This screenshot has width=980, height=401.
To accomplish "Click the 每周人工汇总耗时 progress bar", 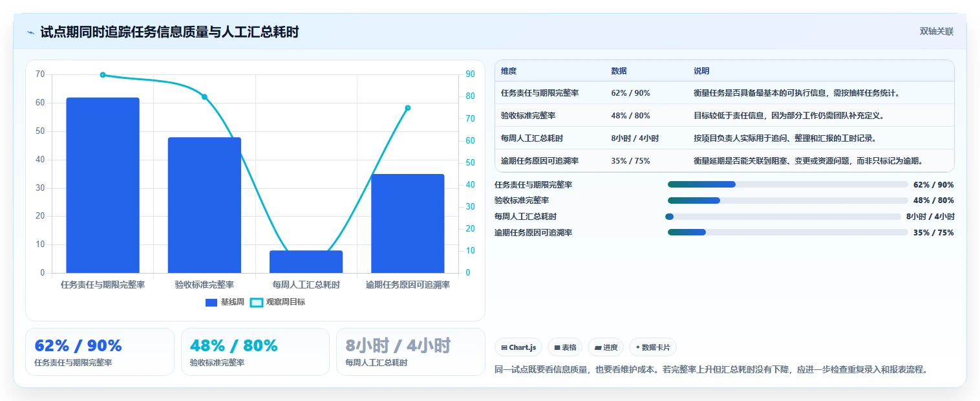I will 783,217.
